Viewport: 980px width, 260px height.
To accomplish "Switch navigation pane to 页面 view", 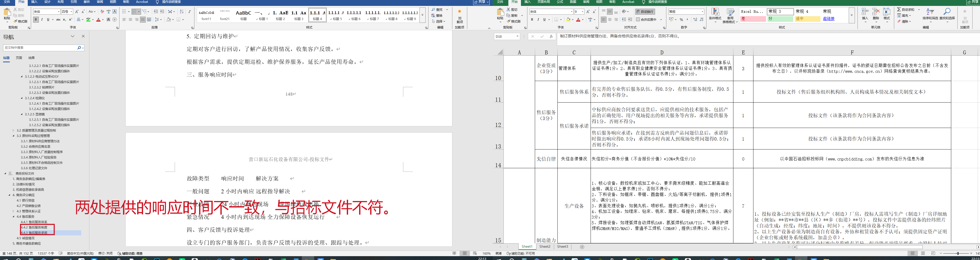I will click(19, 58).
